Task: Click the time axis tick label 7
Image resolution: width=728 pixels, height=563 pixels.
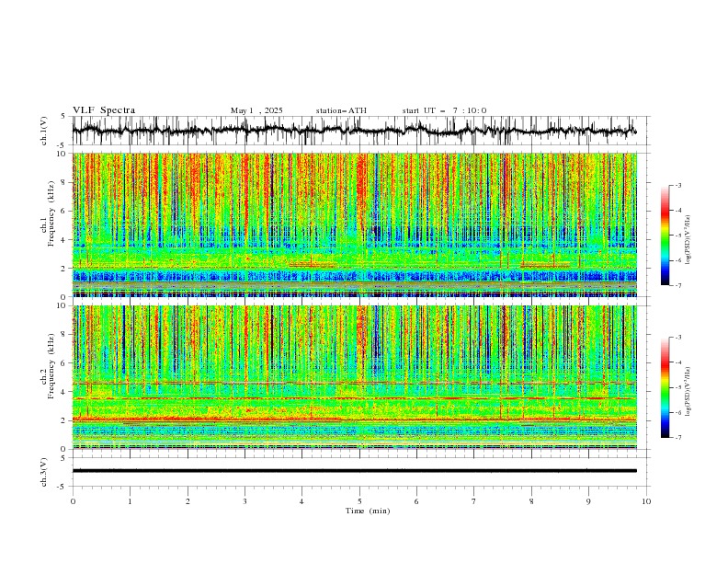Action: click(474, 501)
